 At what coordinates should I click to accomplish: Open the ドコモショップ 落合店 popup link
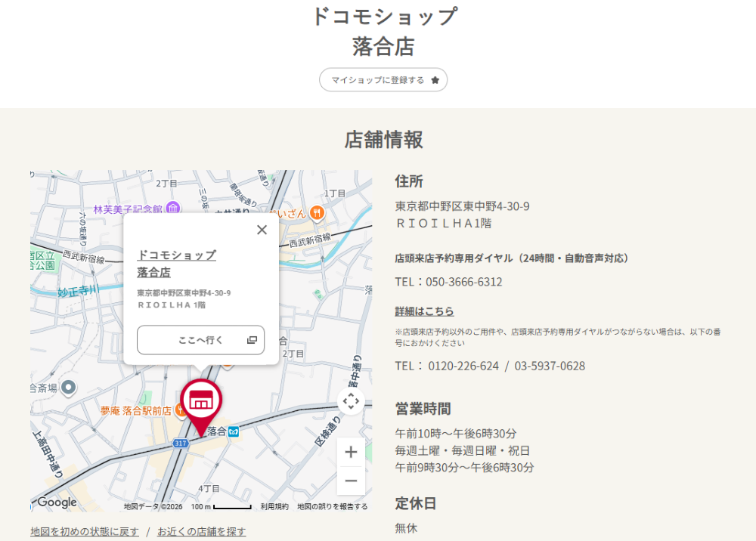coord(176,264)
